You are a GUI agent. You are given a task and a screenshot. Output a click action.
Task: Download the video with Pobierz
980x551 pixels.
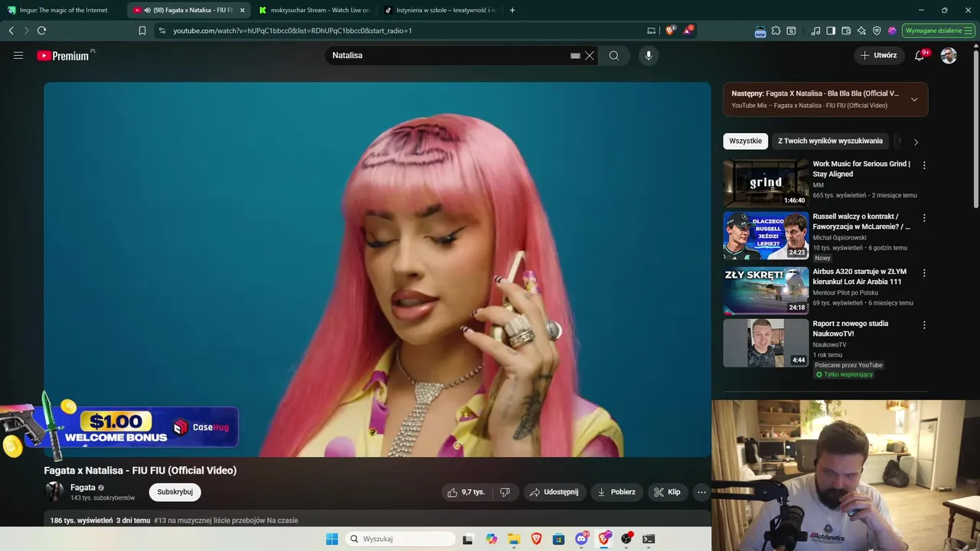coord(617,492)
